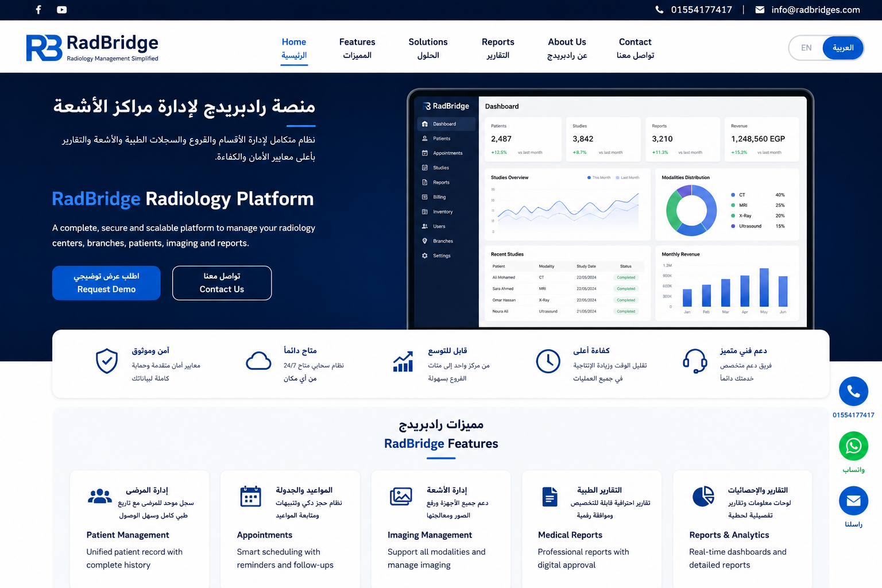Open the About Us navigation link

click(567, 48)
